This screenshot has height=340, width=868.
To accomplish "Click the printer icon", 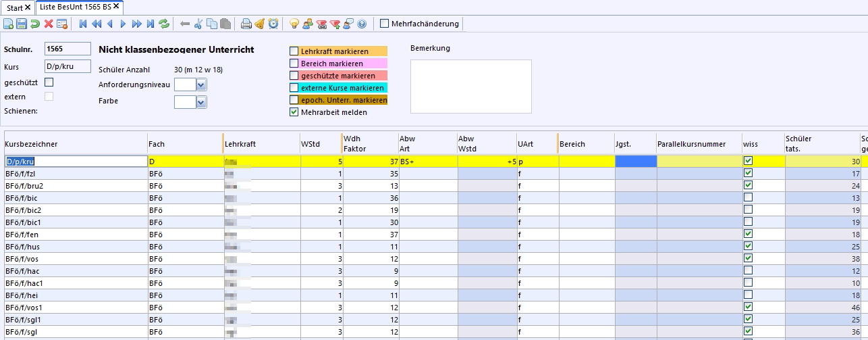I will click(x=246, y=24).
